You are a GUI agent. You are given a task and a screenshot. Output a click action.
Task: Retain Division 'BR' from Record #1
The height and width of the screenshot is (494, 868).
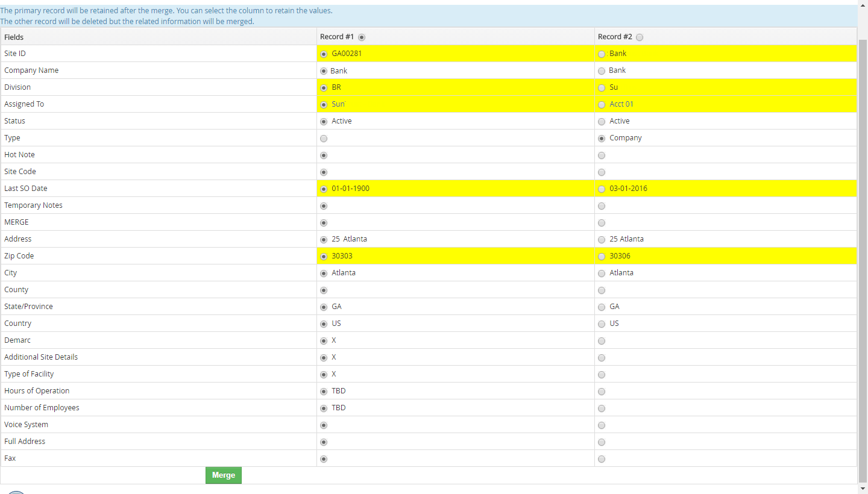point(324,87)
